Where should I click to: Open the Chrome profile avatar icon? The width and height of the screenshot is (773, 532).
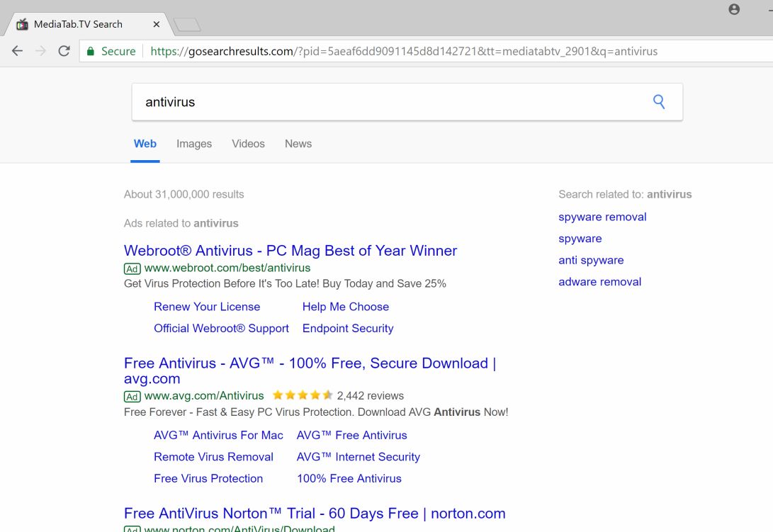pyautogui.click(x=734, y=9)
